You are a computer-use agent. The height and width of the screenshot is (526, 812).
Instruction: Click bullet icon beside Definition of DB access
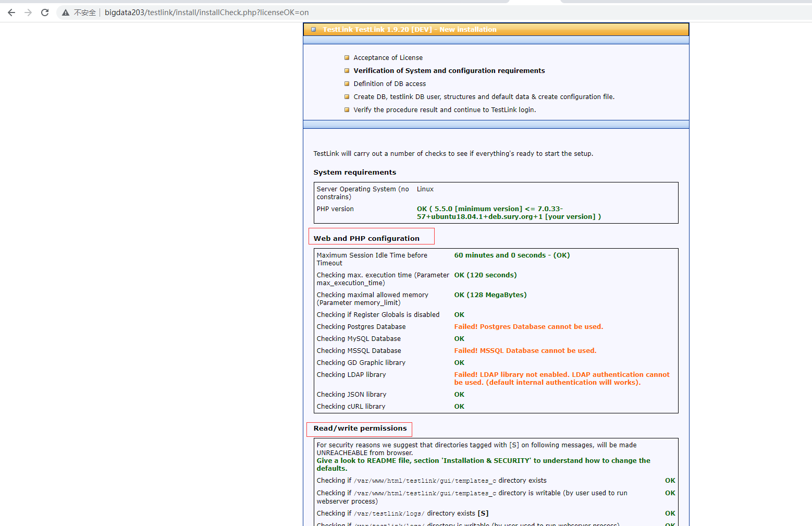tap(347, 84)
